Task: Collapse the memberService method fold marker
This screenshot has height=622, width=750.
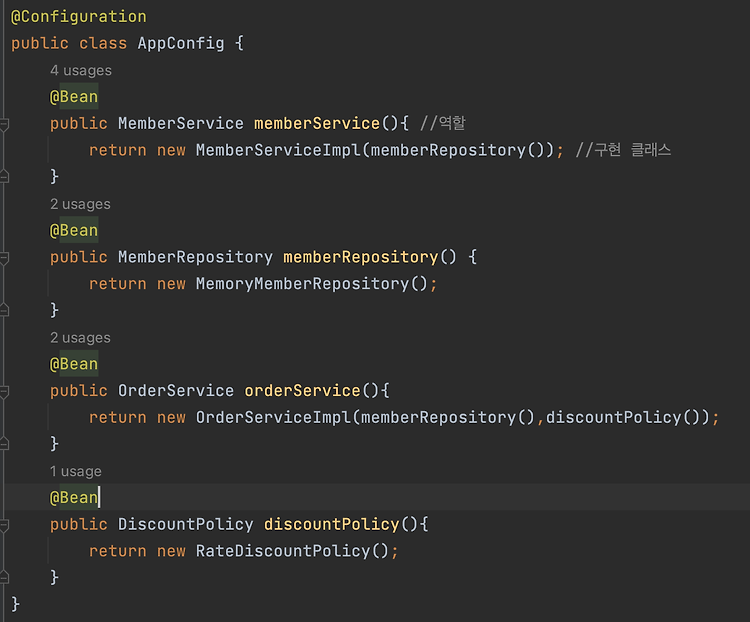Action: [x=4, y=124]
